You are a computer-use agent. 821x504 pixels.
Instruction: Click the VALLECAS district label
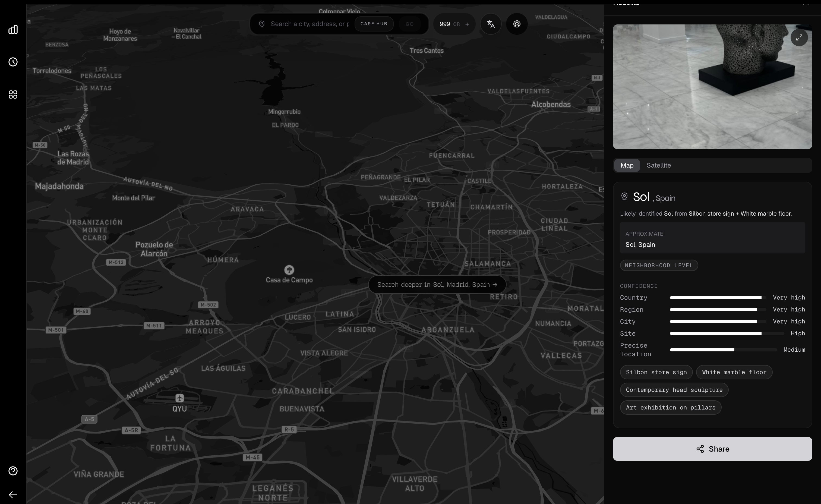(561, 356)
